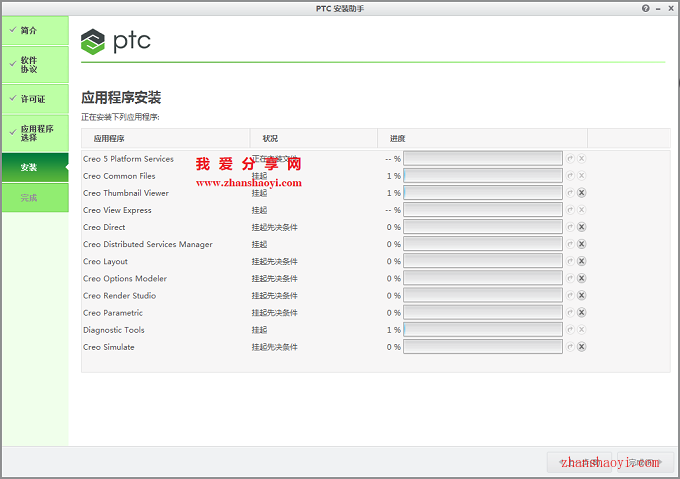Select the Creo Direct row name

(x=104, y=227)
